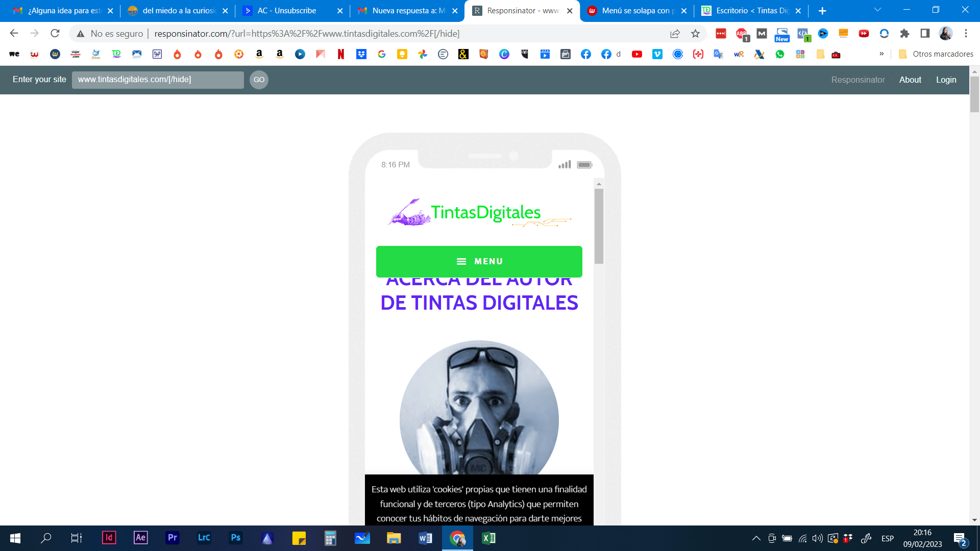The image size is (980, 551).
Task: Bookmark this page with the star icon
Action: [x=695, y=34]
